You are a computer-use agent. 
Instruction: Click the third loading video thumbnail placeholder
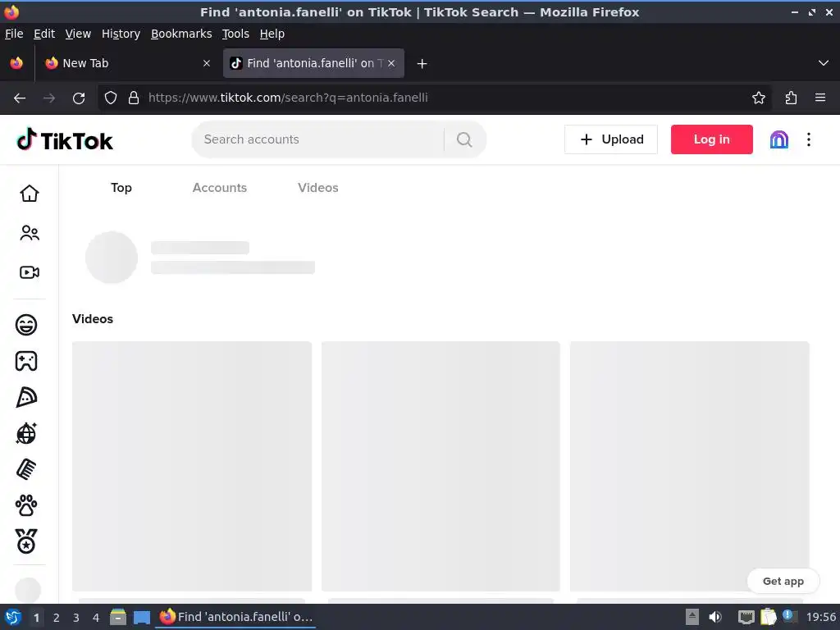pos(689,466)
